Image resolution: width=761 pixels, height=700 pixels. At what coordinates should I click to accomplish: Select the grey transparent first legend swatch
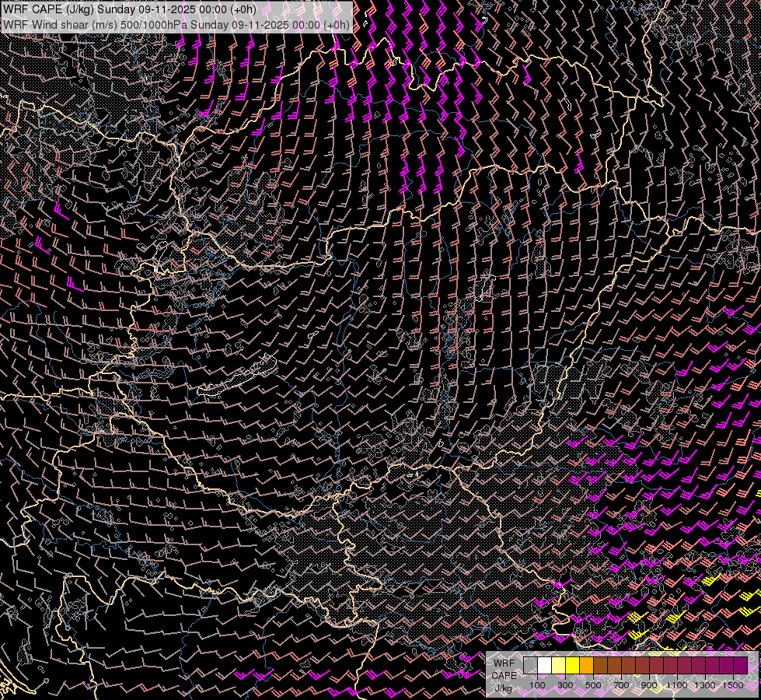(x=530, y=666)
